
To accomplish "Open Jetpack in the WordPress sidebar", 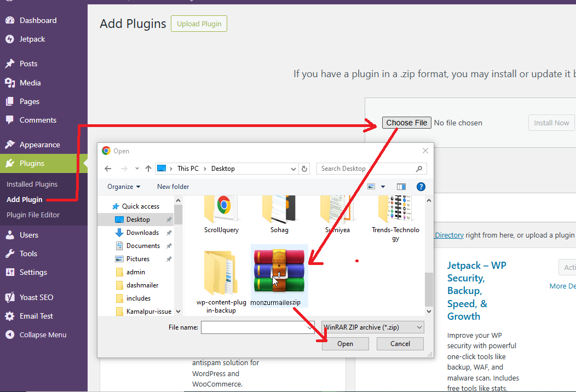I will tap(32, 39).
